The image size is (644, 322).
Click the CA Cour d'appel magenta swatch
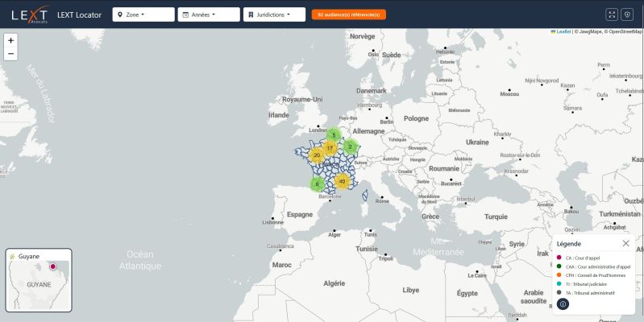click(x=559, y=258)
